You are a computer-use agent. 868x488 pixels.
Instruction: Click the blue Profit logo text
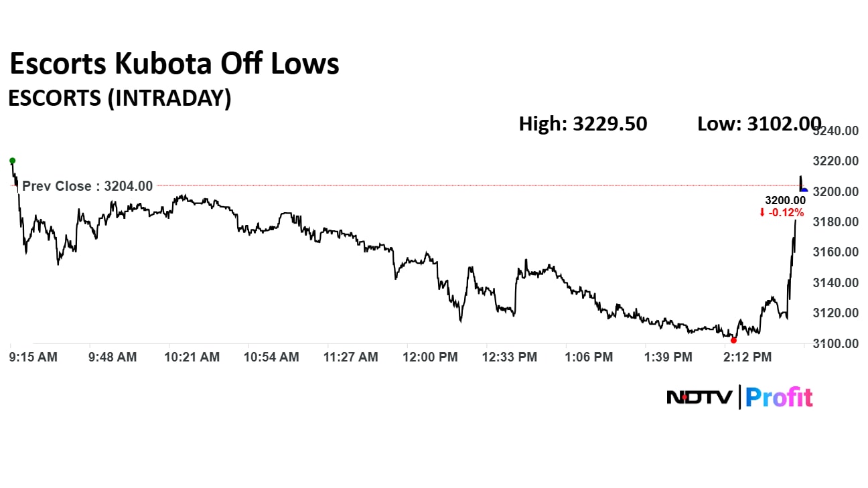point(779,397)
